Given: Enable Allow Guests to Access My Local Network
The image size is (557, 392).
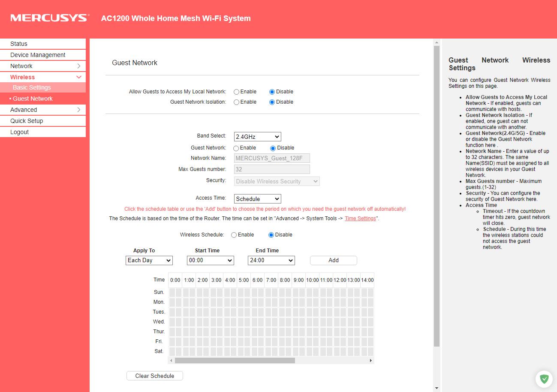Looking at the screenshot, I should tap(237, 92).
